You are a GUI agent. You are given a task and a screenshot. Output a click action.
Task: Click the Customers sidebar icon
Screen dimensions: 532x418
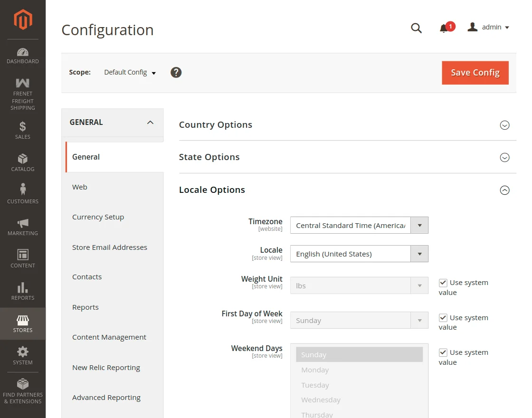click(22, 193)
